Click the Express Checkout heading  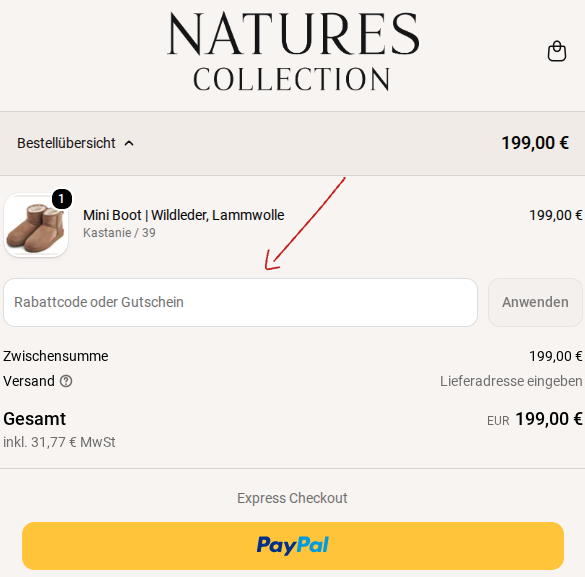[292, 498]
